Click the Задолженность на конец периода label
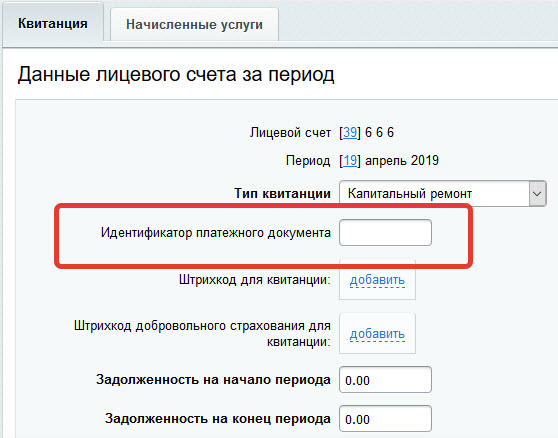Screen dimensions: 558x438 point(218,419)
